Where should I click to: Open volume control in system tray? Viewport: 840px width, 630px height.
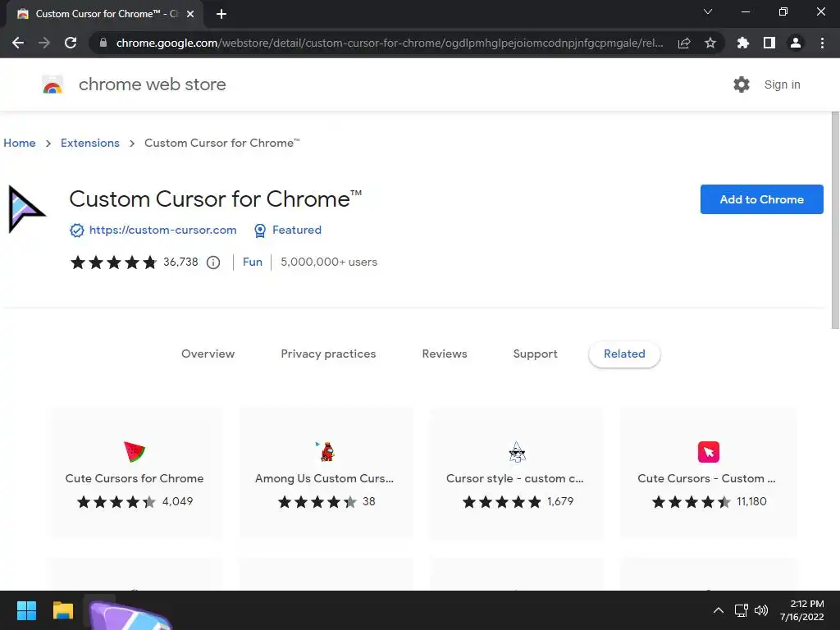(760, 610)
